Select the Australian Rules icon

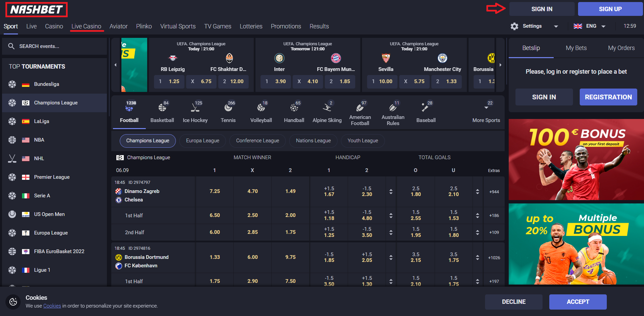pyautogui.click(x=393, y=108)
